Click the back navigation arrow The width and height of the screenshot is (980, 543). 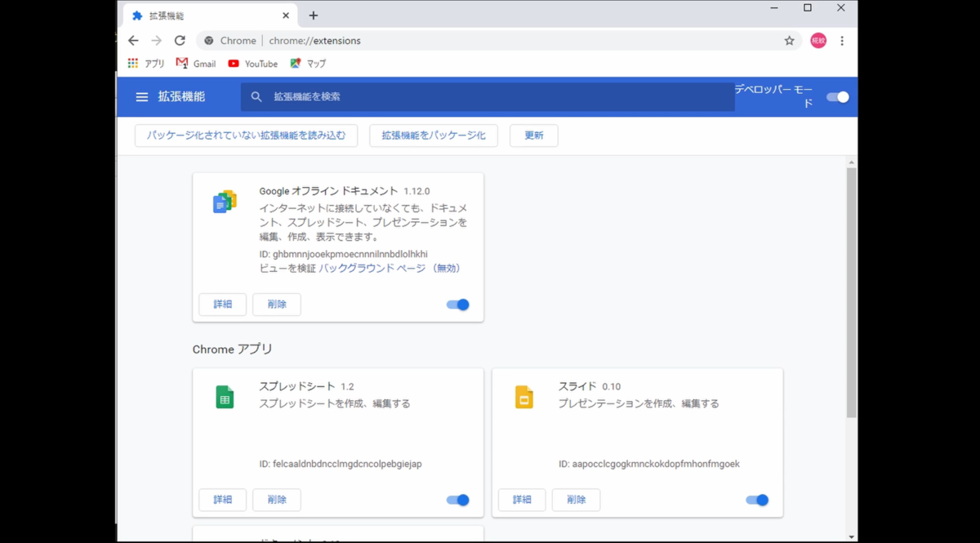point(133,40)
